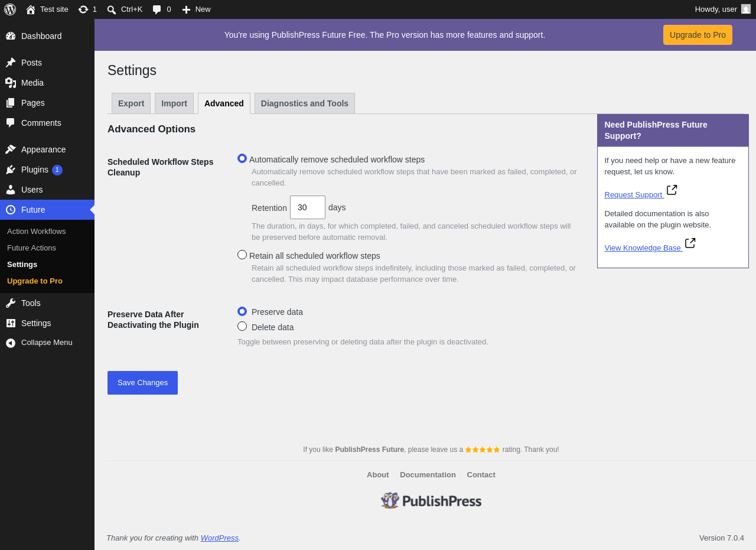Image resolution: width=756 pixels, height=550 pixels.
Task: Open Action Workflows submenu item
Action: pyautogui.click(x=37, y=231)
